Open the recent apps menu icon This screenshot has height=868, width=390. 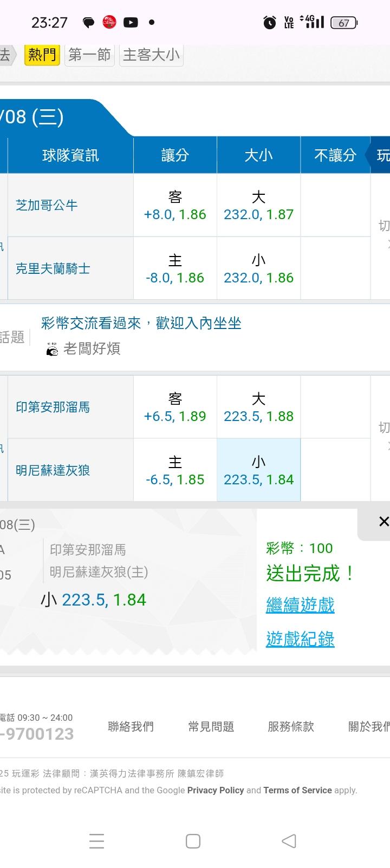[x=96, y=841]
